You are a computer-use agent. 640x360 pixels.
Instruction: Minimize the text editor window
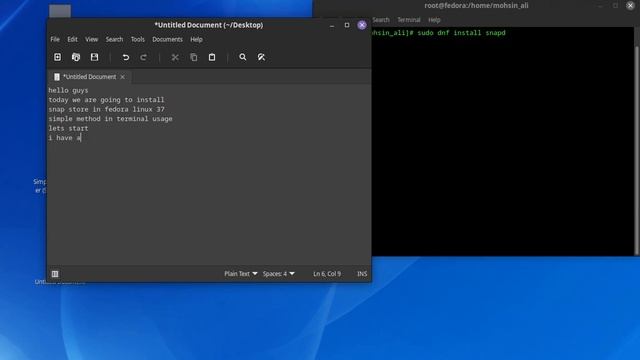tap(332, 25)
